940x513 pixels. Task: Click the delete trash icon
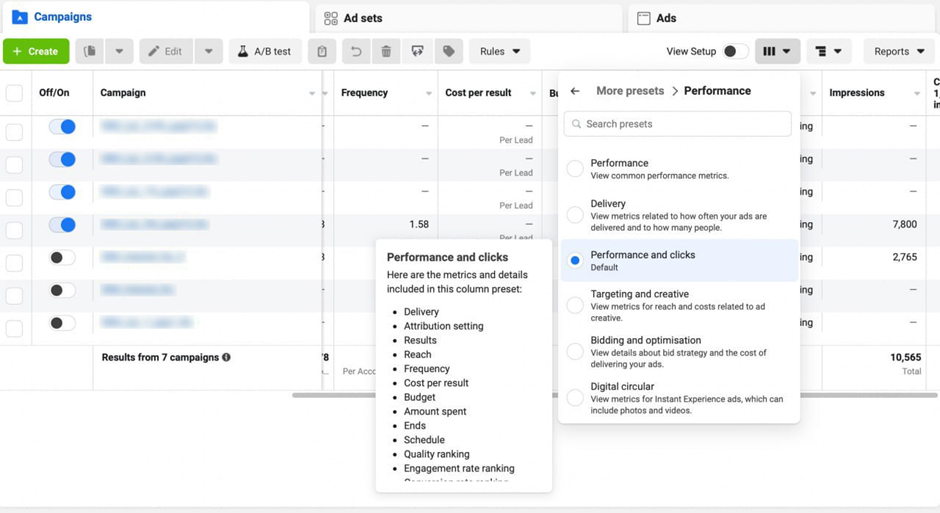click(386, 52)
